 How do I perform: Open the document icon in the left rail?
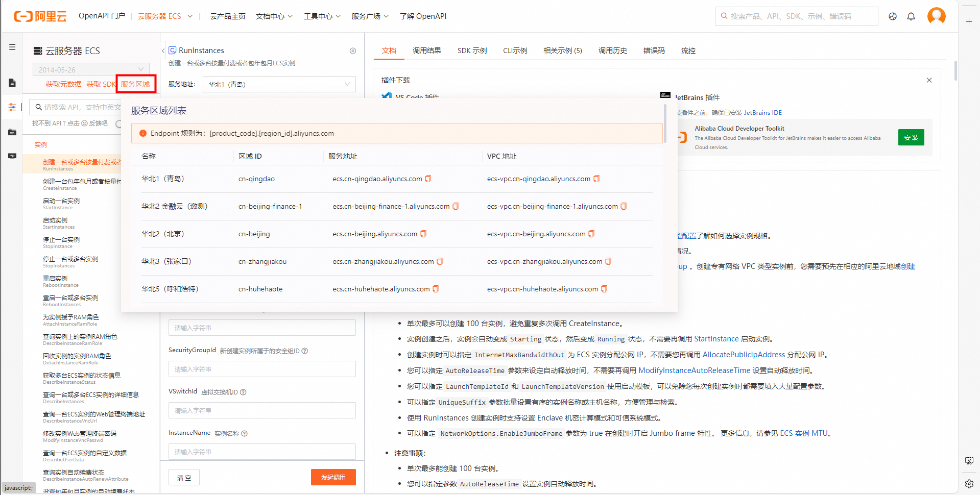[x=12, y=83]
